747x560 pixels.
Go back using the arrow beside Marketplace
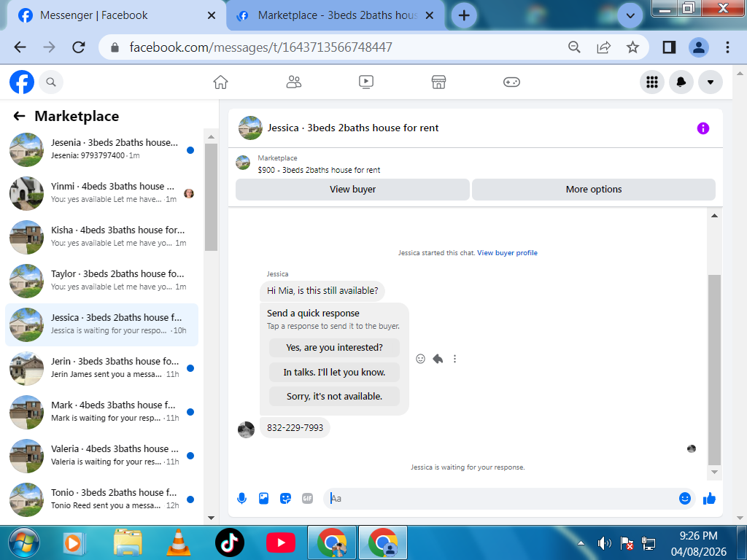19,116
